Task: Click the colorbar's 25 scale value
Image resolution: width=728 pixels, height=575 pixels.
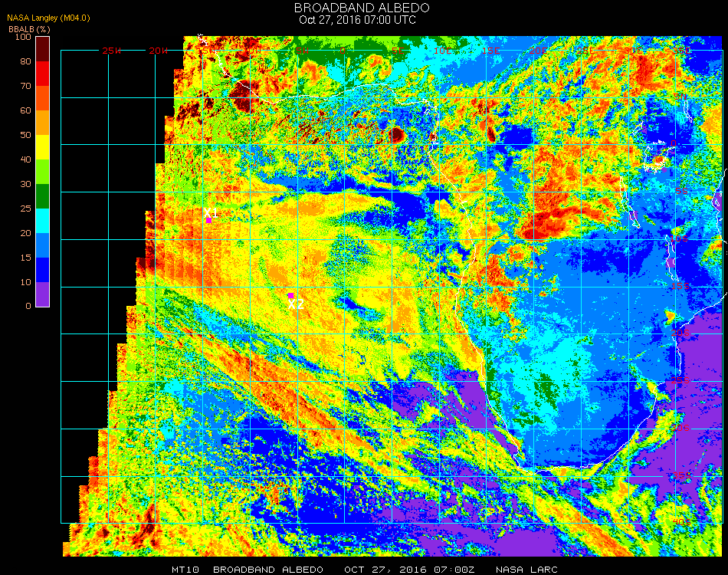Action: 25,209
